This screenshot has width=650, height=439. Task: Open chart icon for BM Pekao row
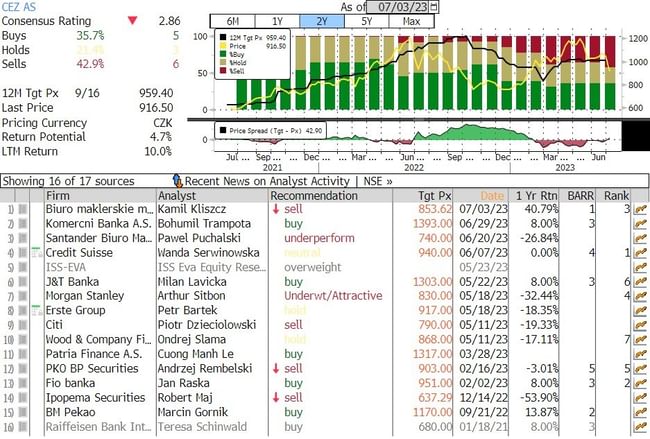640,411
